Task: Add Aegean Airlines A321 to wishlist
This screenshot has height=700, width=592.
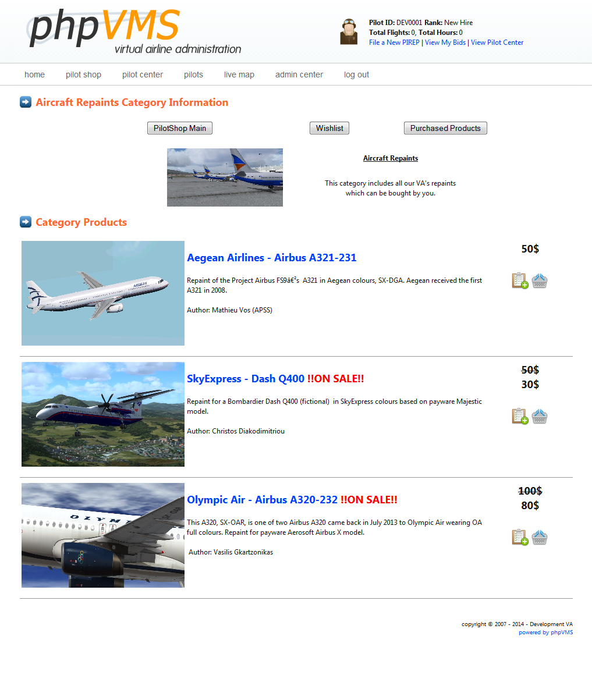Action: (520, 281)
